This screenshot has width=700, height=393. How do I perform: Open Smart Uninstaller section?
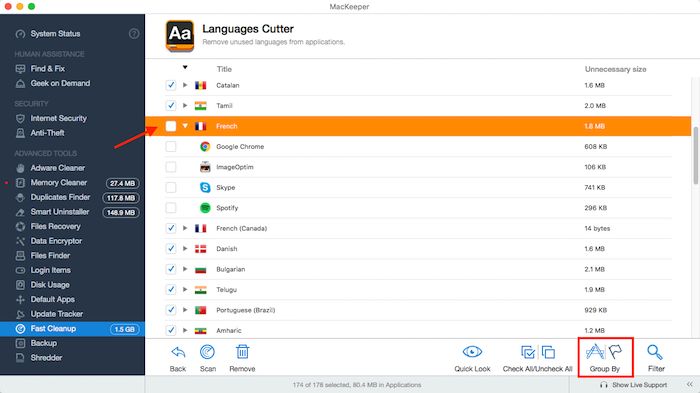(x=60, y=212)
